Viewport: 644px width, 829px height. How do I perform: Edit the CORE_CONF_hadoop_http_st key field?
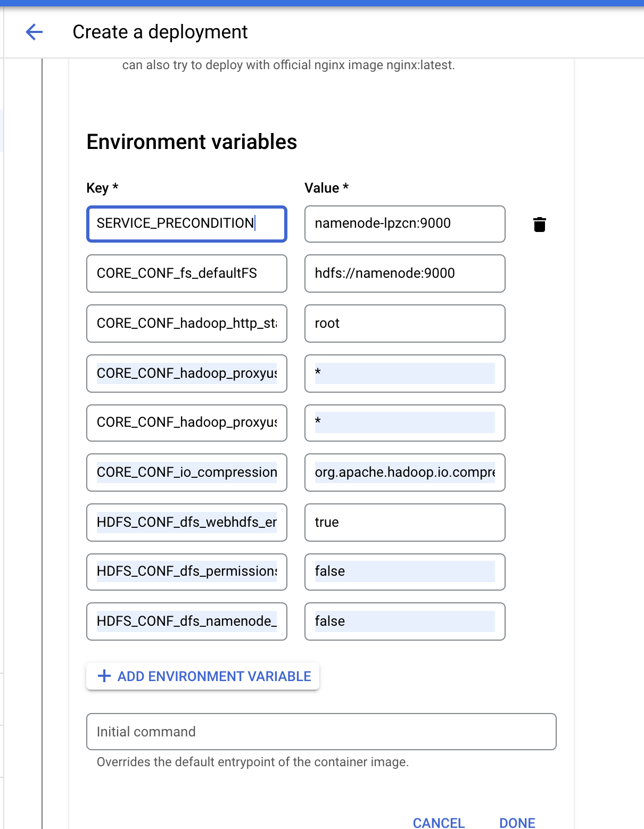pos(186,323)
